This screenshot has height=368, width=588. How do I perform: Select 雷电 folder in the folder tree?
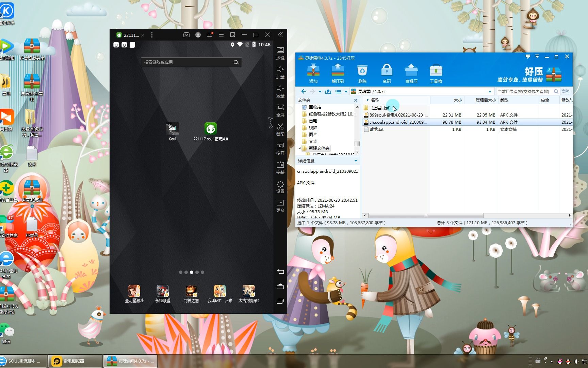313,121
